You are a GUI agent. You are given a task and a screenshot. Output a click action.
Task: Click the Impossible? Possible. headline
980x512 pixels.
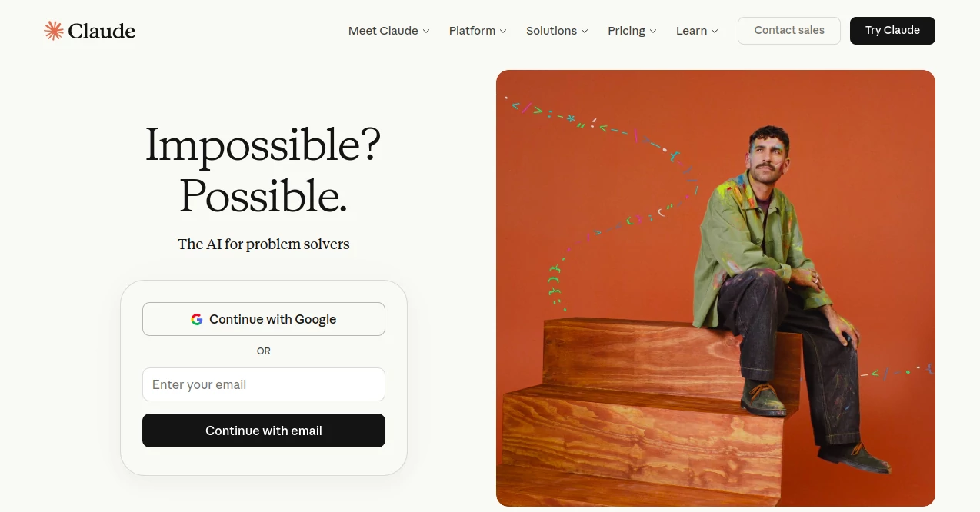click(263, 169)
